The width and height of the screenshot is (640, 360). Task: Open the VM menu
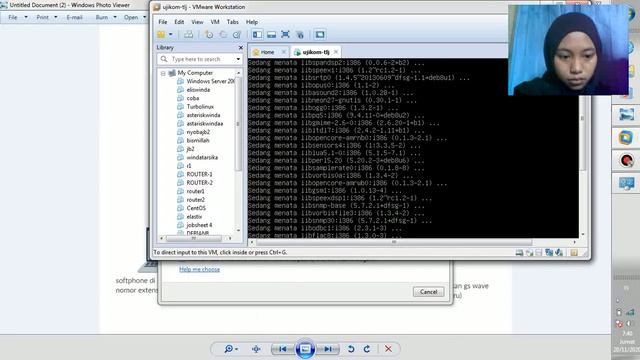(x=215, y=22)
